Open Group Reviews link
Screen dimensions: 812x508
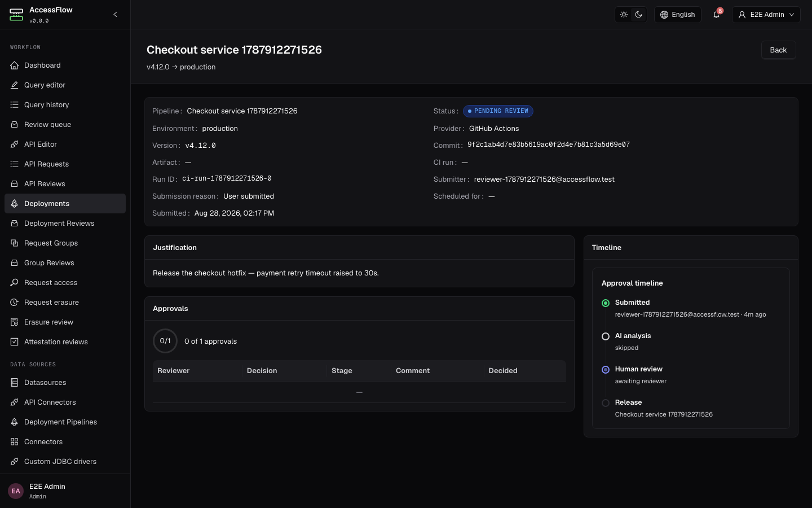65,263
